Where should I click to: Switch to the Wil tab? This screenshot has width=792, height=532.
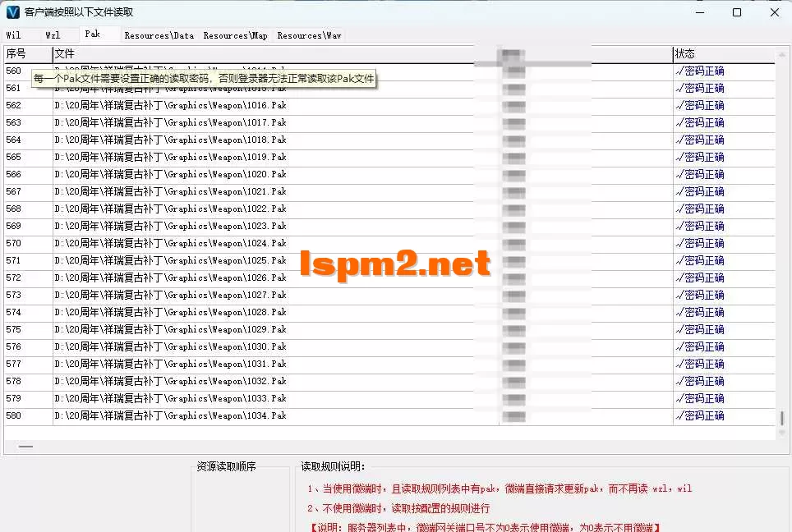(x=14, y=35)
